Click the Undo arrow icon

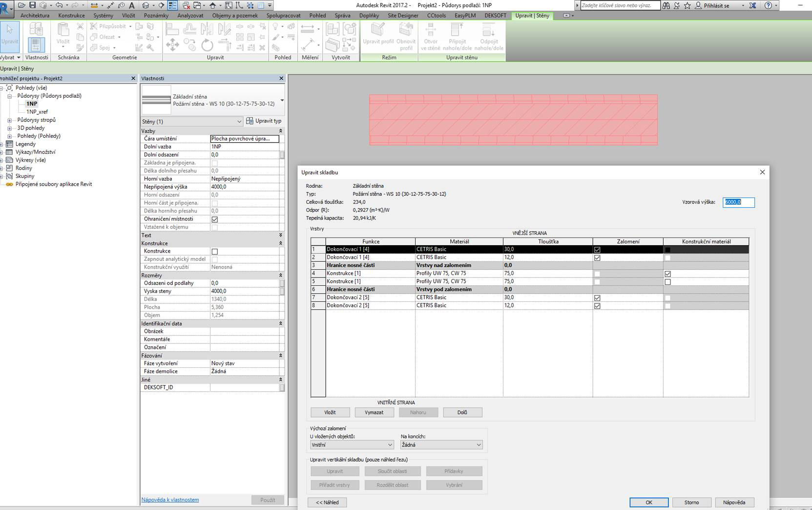click(59, 5)
